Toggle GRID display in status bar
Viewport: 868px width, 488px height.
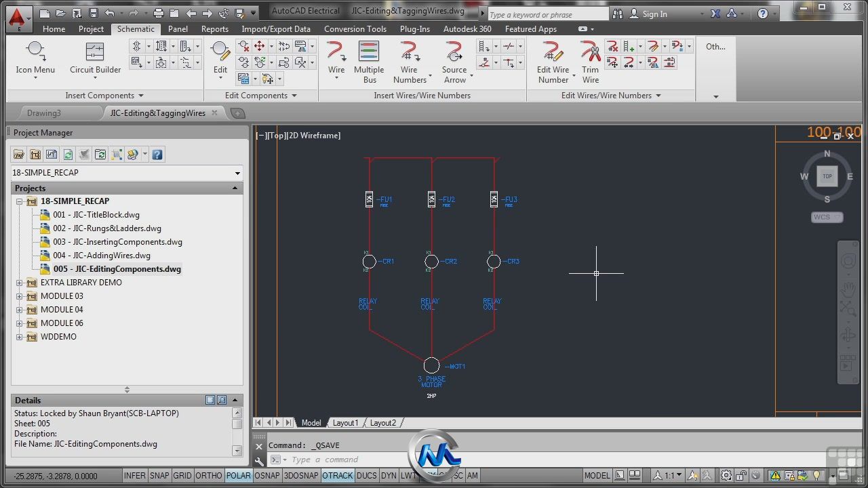tap(182, 476)
